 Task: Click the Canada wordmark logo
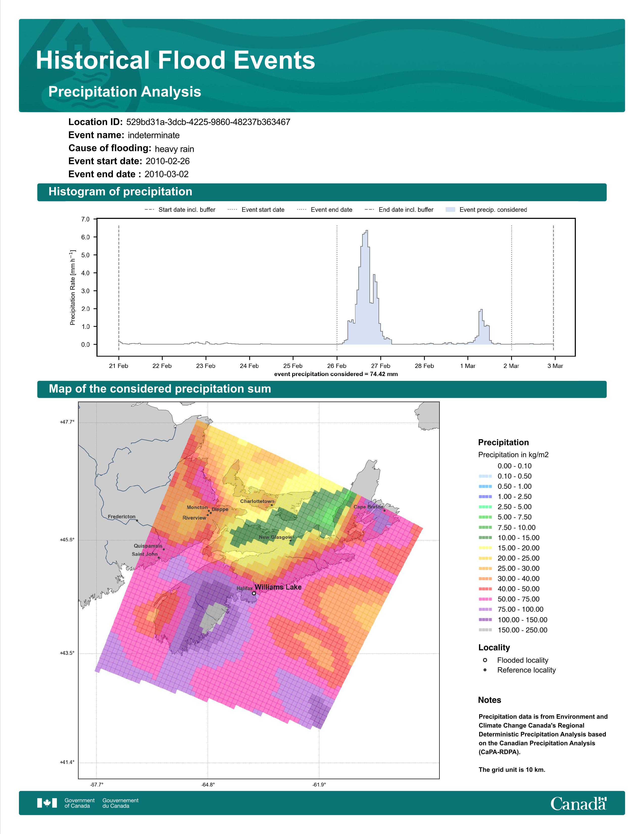(x=578, y=803)
